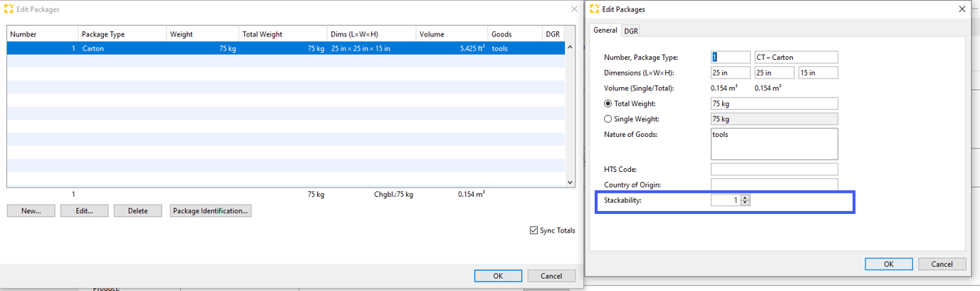
Task: Click the Edit Packages icon in left dialog title
Action: [x=9, y=9]
